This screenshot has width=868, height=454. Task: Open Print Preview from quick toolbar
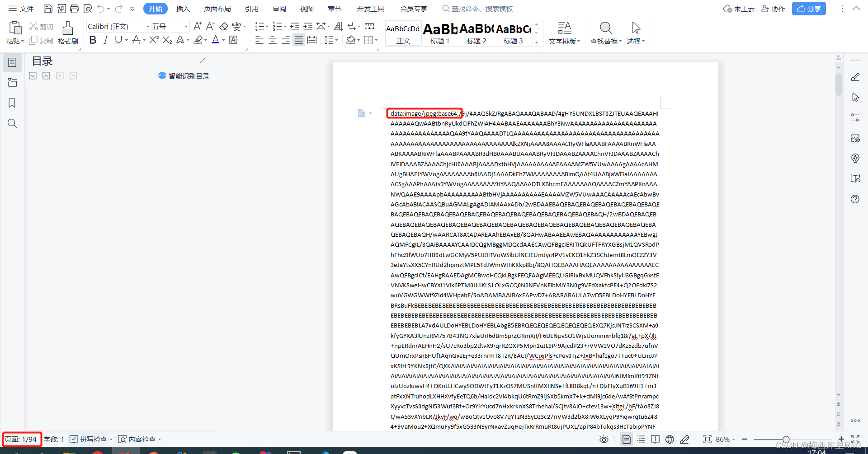click(x=88, y=9)
